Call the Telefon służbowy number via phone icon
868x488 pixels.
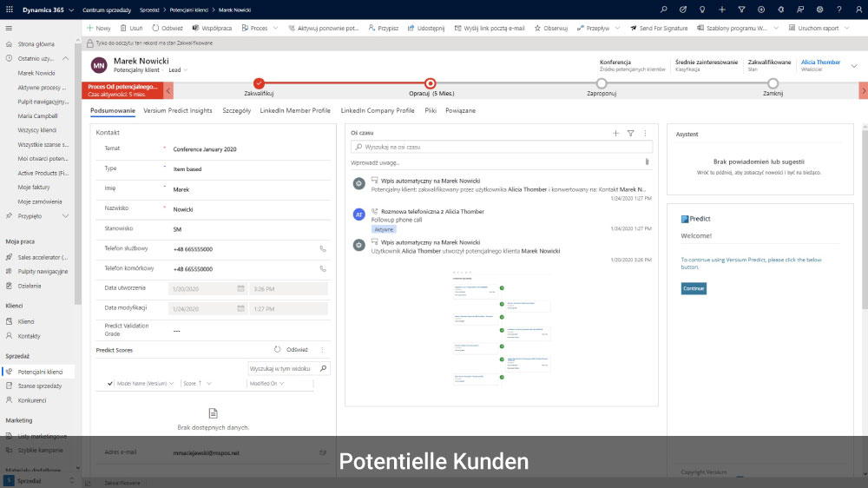click(x=323, y=249)
